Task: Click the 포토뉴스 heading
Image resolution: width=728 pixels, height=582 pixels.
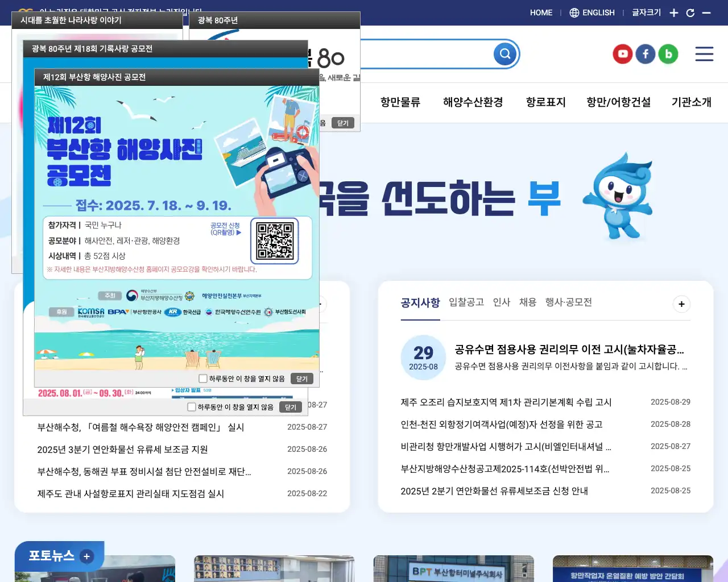Action: point(52,556)
